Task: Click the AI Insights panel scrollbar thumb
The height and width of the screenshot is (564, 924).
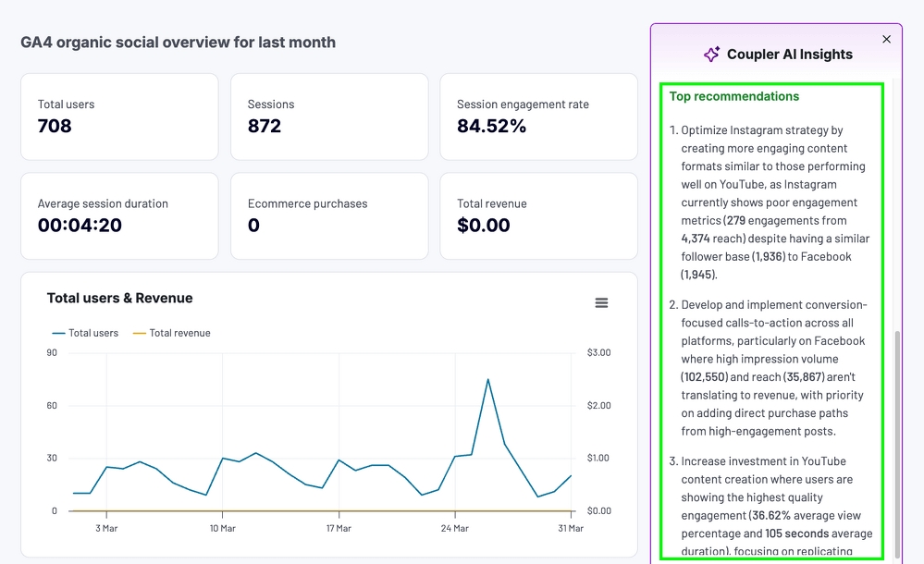Action: (x=895, y=444)
